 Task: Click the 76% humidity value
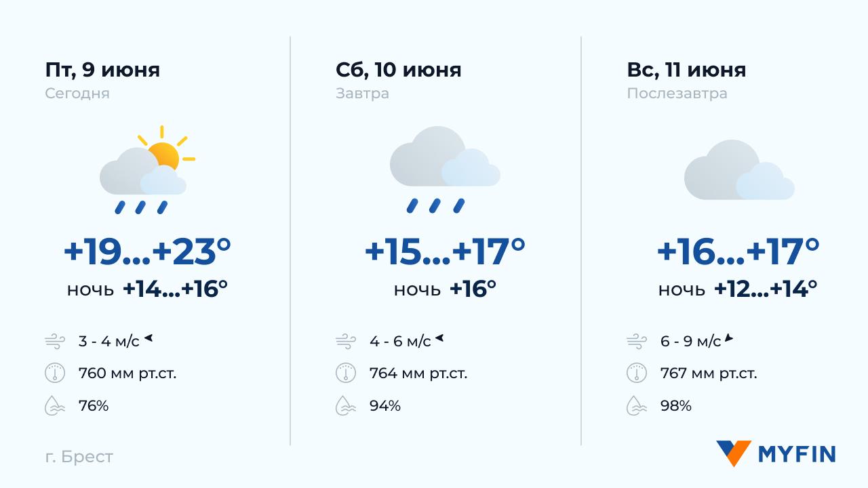click(94, 406)
